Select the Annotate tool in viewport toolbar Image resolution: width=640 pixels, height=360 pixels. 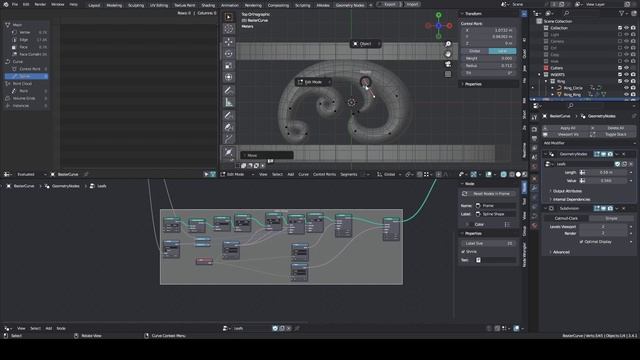(x=229, y=90)
